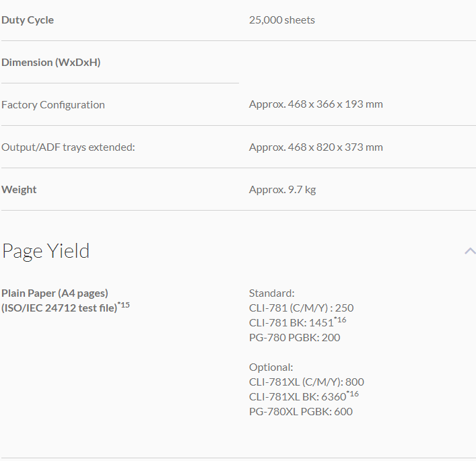Viewport: 476px width, 461px height.
Task: Open footnote 16 next to CLI-781XL BK: 6360
Action: coord(353,394)
